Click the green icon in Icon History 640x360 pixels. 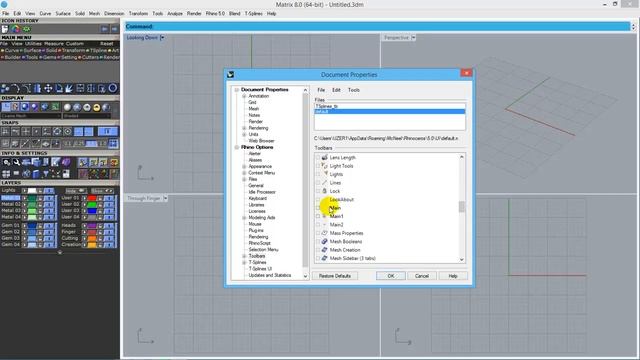coord(27,29)
